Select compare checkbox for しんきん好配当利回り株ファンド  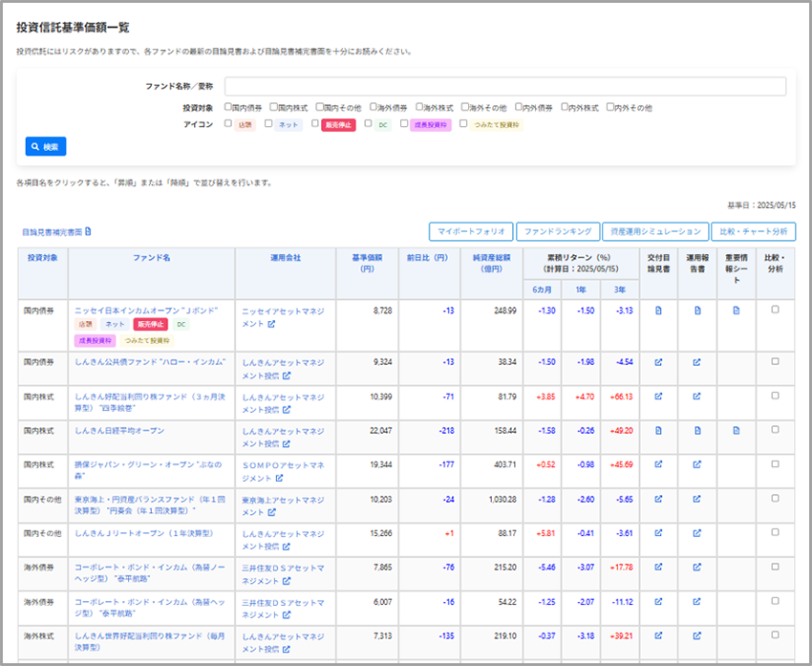click(775, 396)
